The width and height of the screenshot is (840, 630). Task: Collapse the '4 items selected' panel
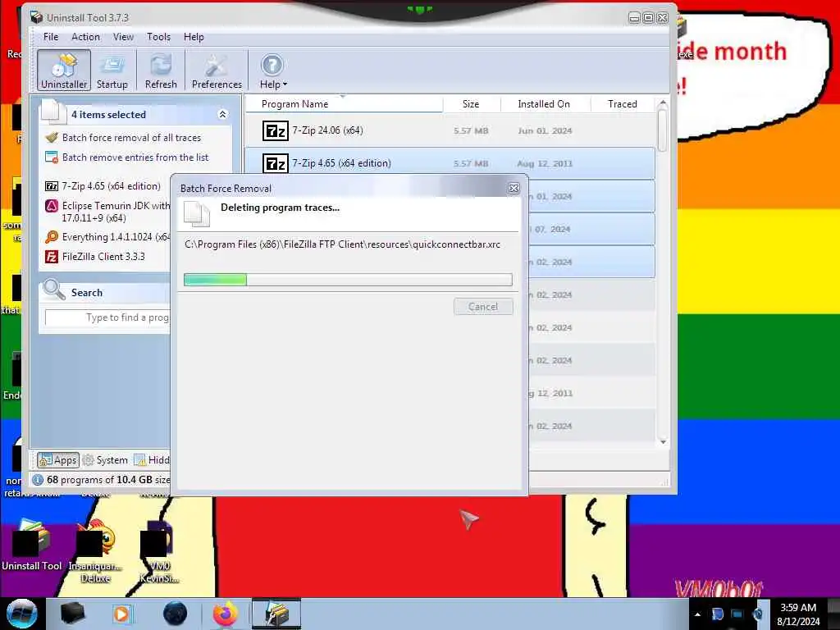pyautogui.click(x=222, y=114)
